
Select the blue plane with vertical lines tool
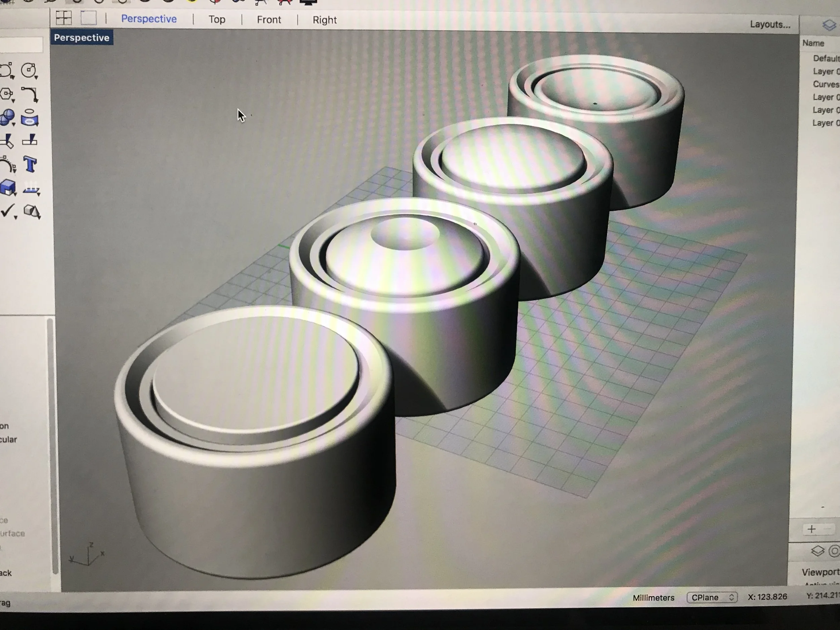click(31, 189)
